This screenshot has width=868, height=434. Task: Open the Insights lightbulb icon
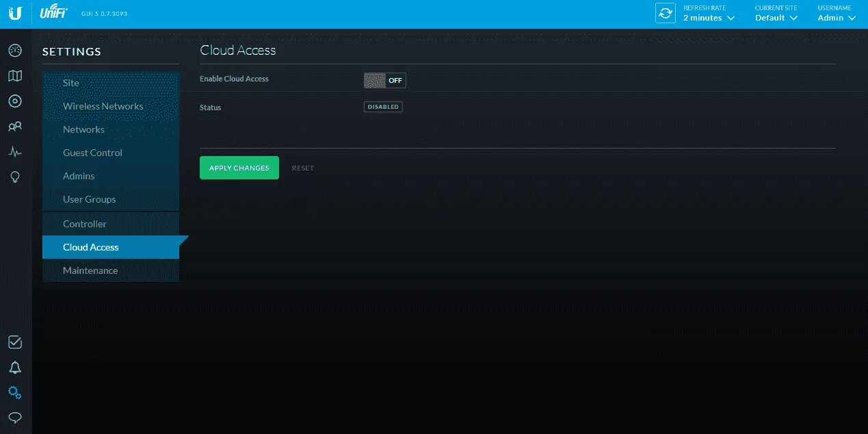tap(15, 177)
